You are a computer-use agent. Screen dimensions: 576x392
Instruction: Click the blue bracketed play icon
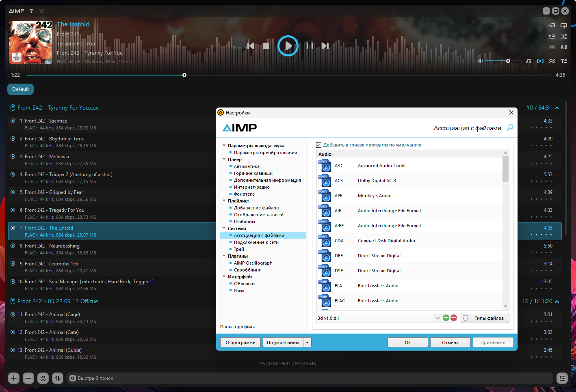click(x=540, y=61)
